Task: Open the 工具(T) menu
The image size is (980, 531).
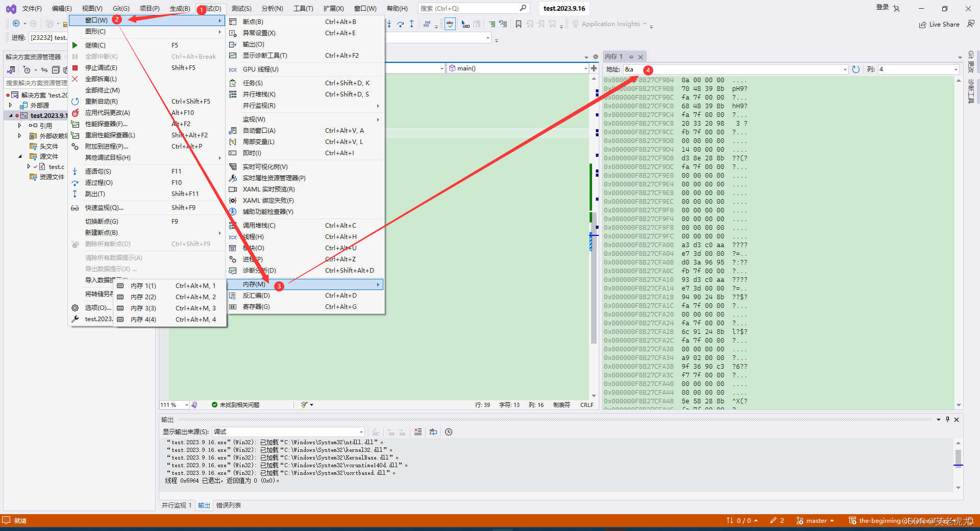Action: click(303, 8)
